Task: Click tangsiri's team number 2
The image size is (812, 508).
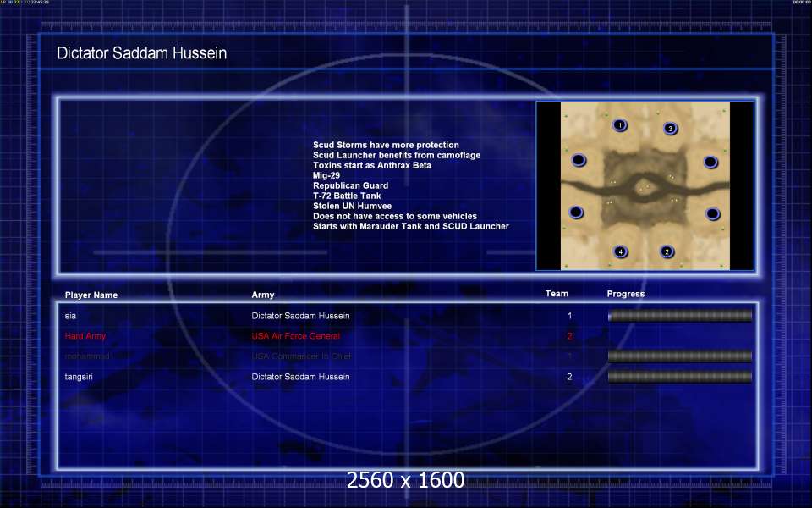Action: (569, 377)
